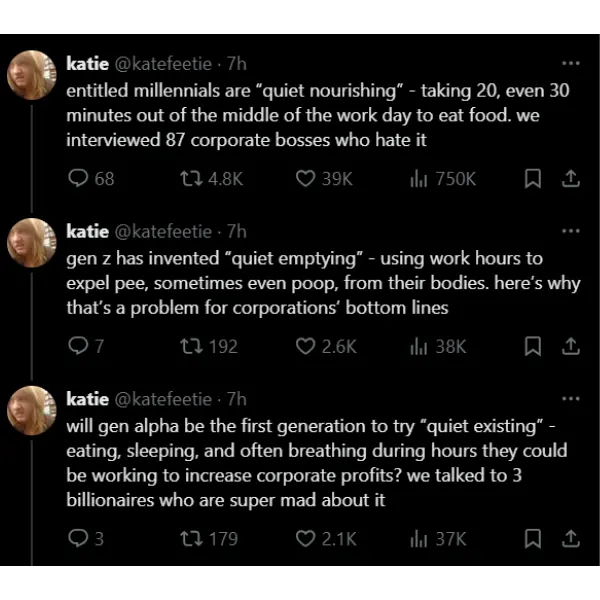Bookmark the quiet existing tweet

coord(533,539)
